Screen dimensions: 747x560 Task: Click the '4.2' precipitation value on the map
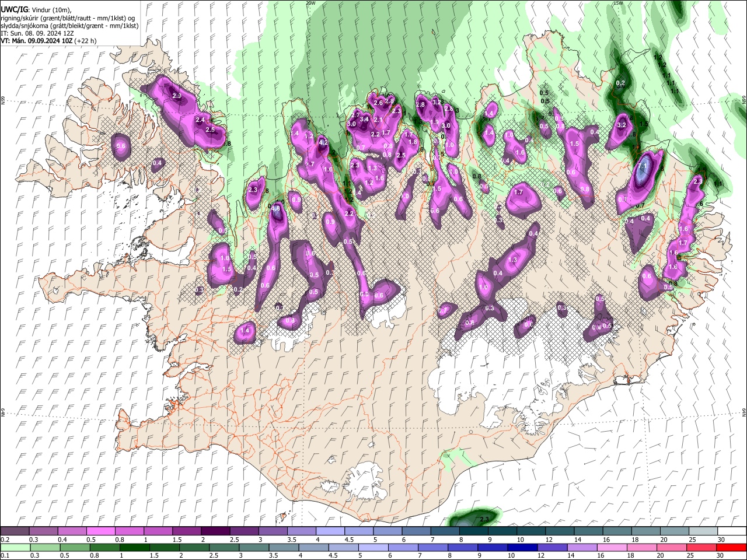[x=323, y=142]
